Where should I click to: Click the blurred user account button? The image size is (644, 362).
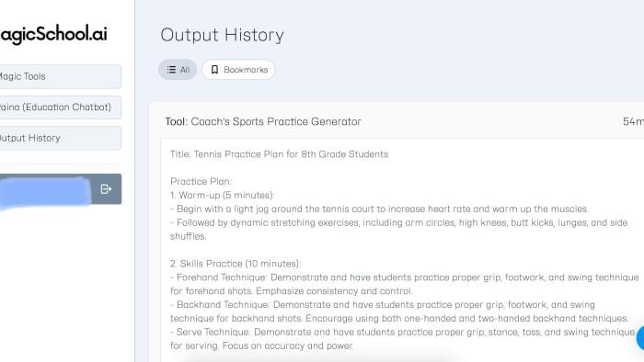[45, 189]
